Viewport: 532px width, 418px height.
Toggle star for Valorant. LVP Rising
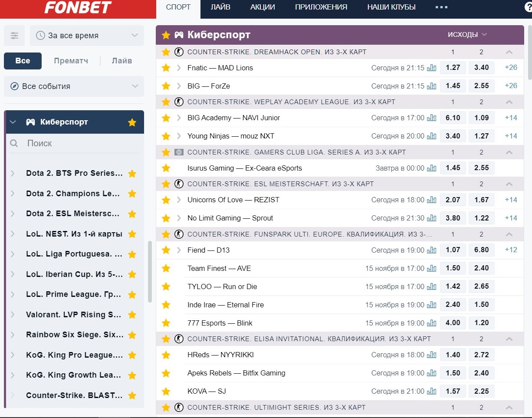132,315
